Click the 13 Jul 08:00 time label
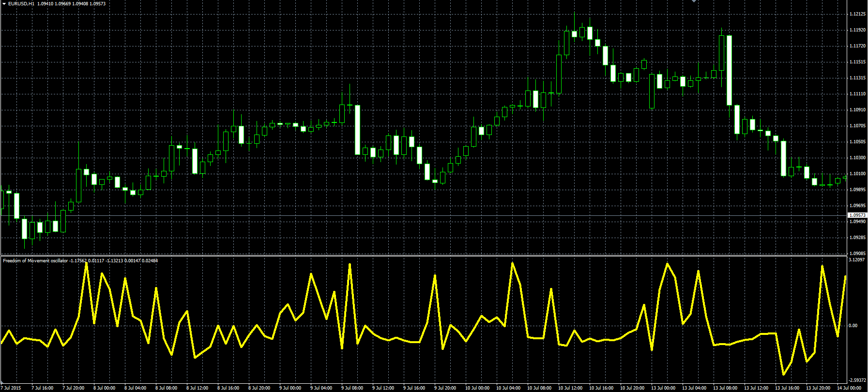Screen dimensions: 868x392 pyautogui.click(x=726, y=388)
